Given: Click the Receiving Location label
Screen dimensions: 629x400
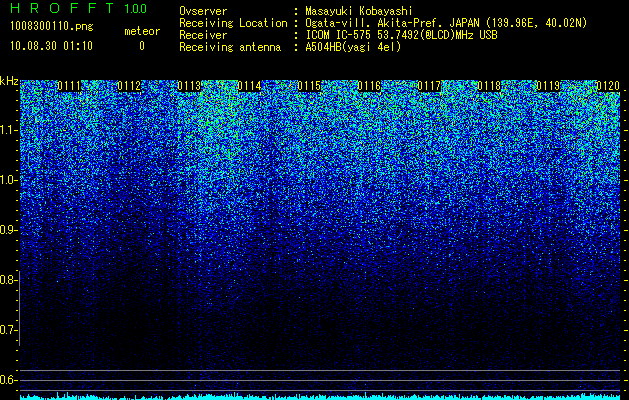Looking at the screenshot, I should 233,23.
